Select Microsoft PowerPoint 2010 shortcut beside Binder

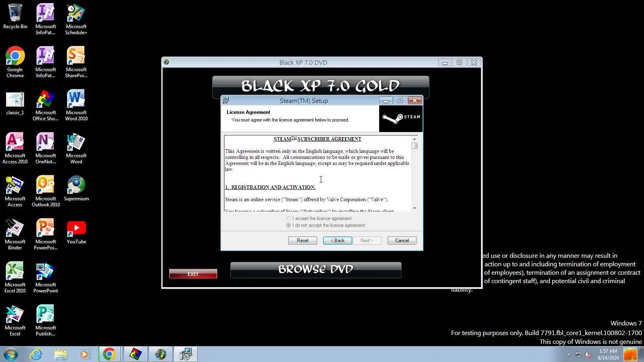coord(45,234)
